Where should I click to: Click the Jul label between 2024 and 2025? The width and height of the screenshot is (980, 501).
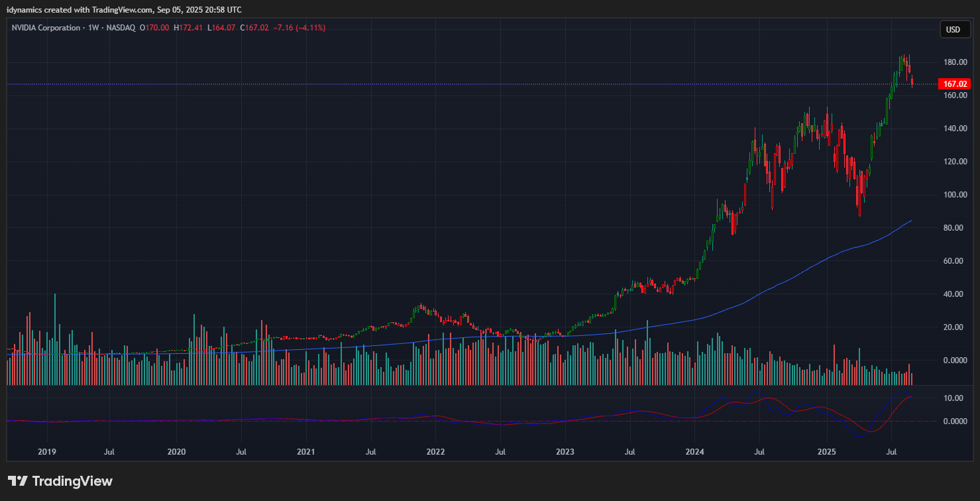coord(759,452)
